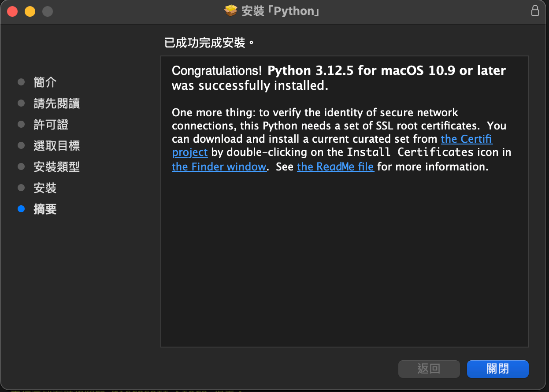Click the 安裝 step in sidebar
Screen dimensions: 549x392
click(x=45, y=188)
